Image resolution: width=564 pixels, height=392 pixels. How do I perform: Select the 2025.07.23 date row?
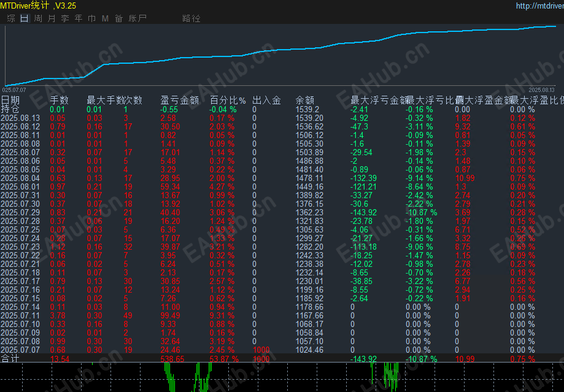click(20, 247)
